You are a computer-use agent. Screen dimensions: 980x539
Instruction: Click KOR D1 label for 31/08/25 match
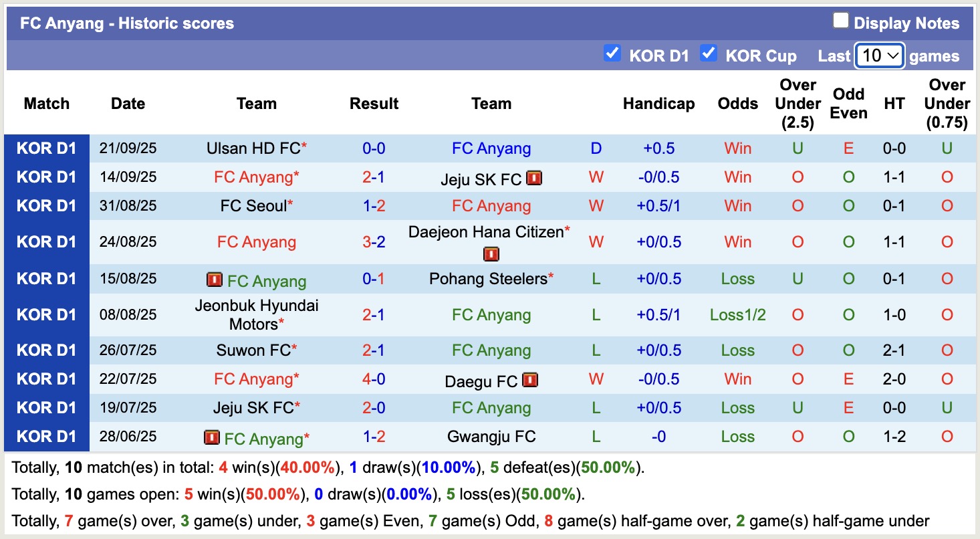[x=47, y=206]
